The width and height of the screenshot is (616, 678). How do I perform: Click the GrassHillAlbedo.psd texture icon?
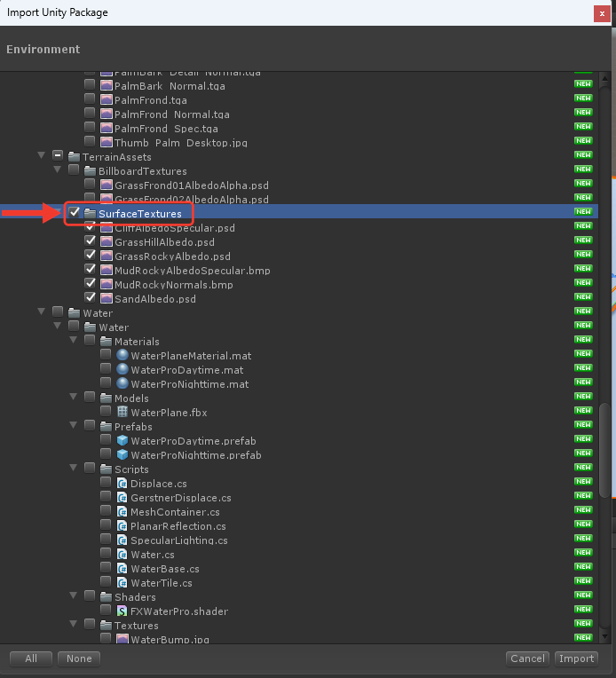107,241
